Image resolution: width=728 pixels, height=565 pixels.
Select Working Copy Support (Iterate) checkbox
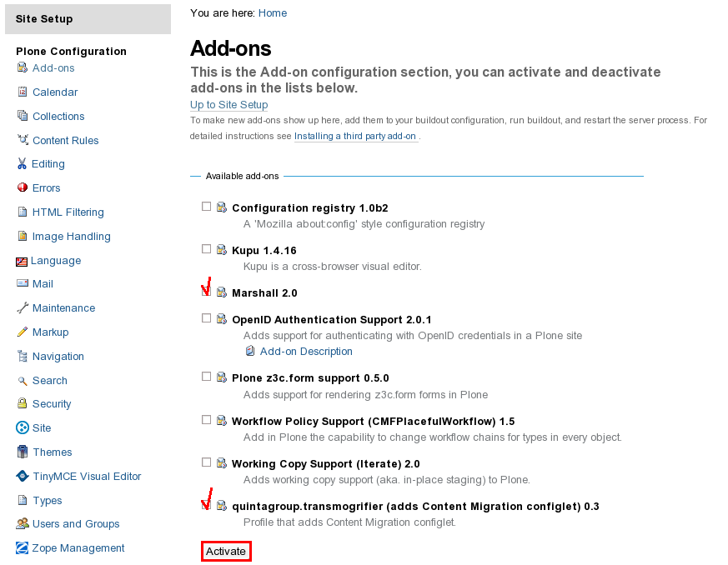coord(207,462)
